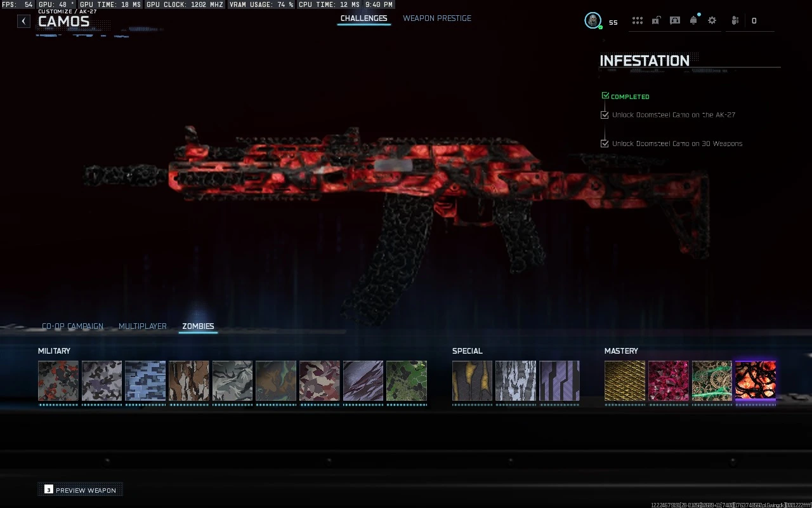Open notifications bell icon
Screen dimensions: 812x508
694,20
